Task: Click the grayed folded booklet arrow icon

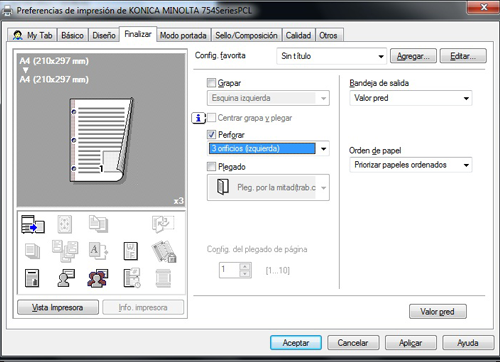Action: (x=163, y=224)
